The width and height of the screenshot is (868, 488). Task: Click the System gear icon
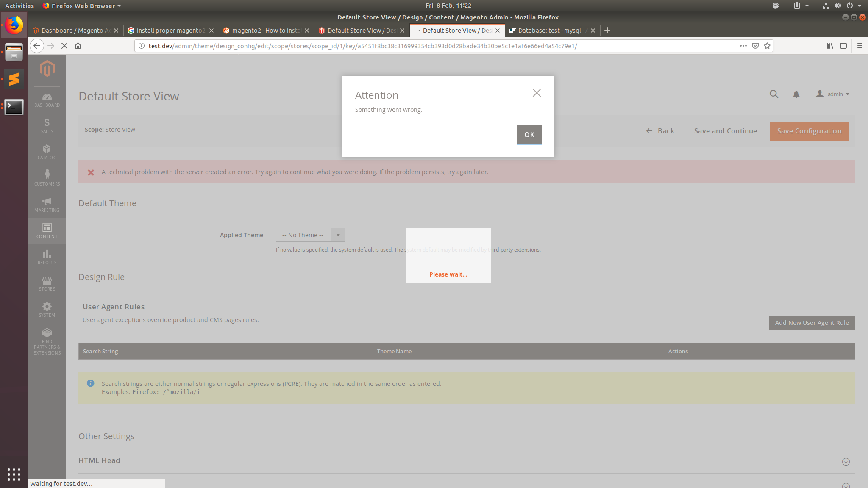tap(47, 308)
